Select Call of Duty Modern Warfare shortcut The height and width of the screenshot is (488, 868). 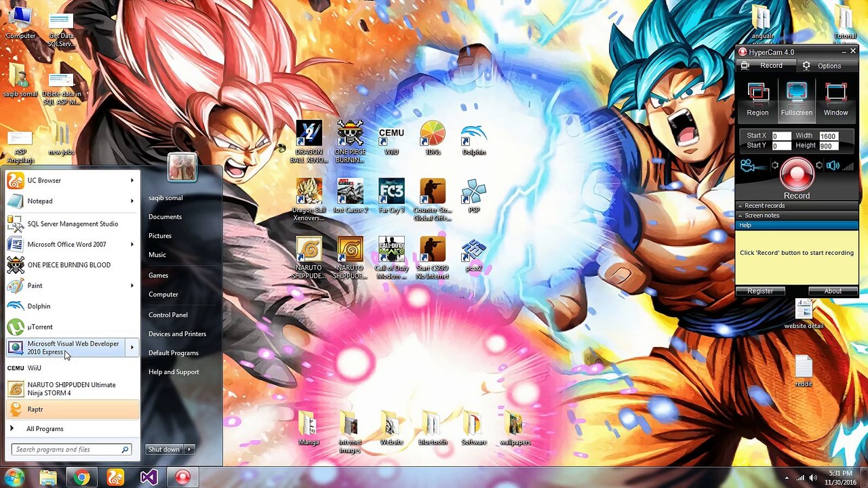(391, 258)
